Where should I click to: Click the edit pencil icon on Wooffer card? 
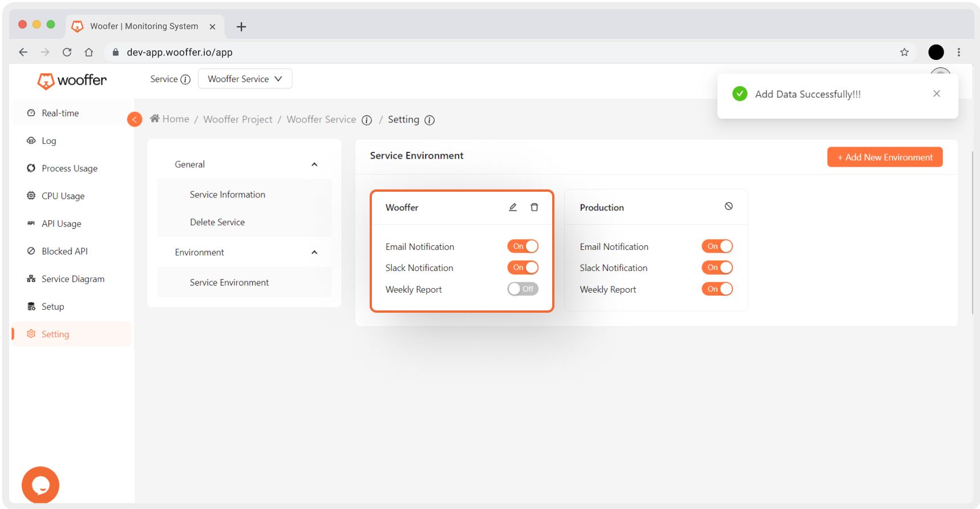513,207
